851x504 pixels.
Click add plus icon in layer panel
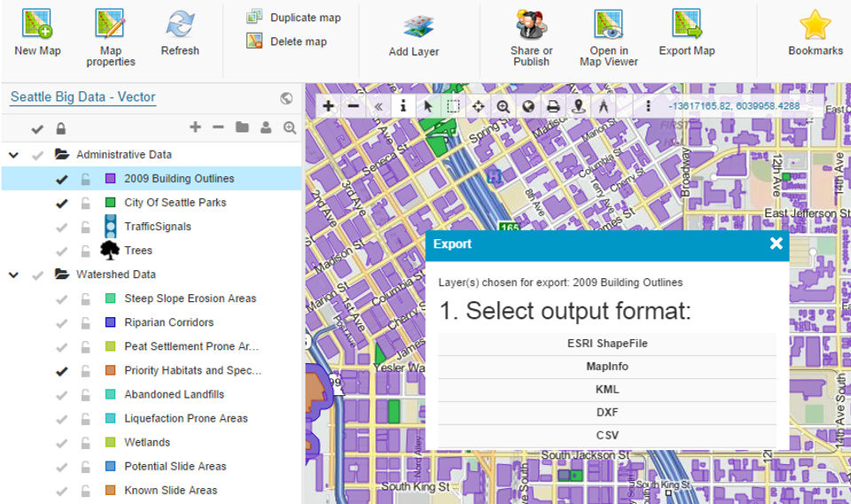(x=195, y=127)
